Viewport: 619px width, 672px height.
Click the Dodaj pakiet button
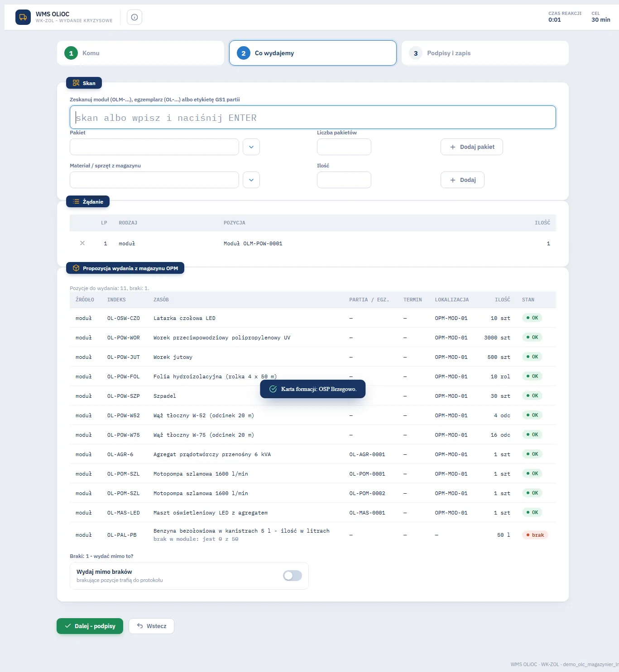pyautogui.click(x=472, y=147)
